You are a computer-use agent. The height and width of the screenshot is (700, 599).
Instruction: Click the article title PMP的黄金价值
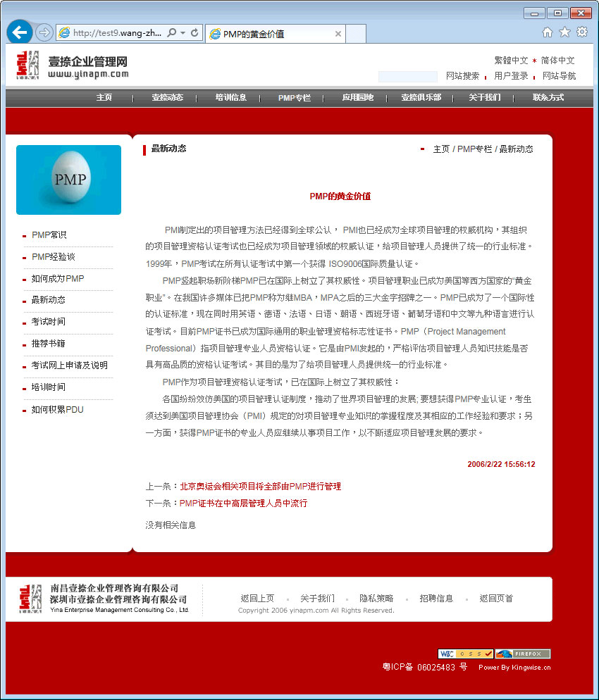(x=340, y=196)
